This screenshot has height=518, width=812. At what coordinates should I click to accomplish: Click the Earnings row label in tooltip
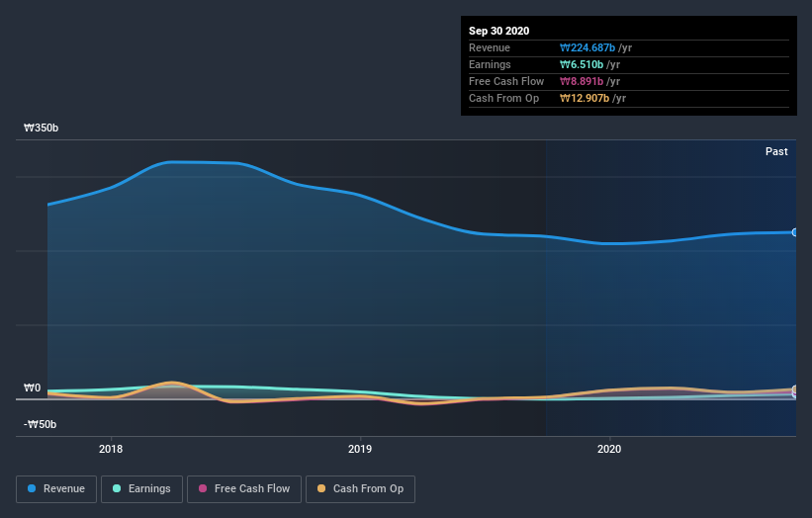490,64
